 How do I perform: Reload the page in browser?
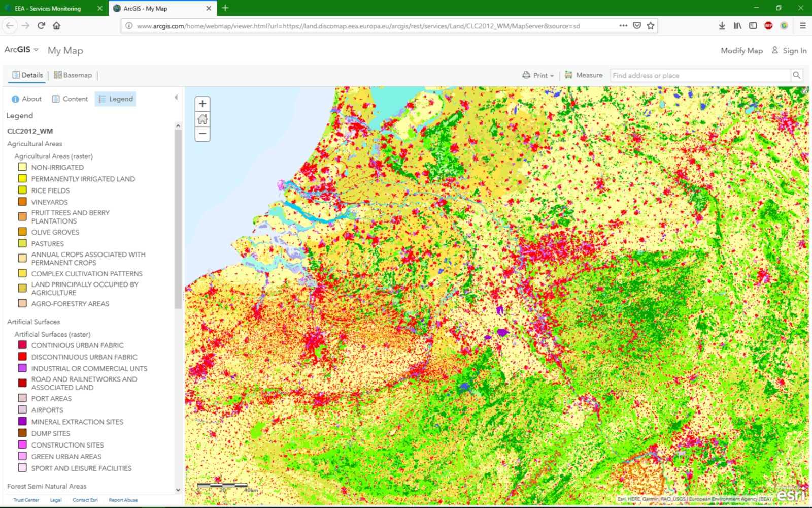coord(41,26)
